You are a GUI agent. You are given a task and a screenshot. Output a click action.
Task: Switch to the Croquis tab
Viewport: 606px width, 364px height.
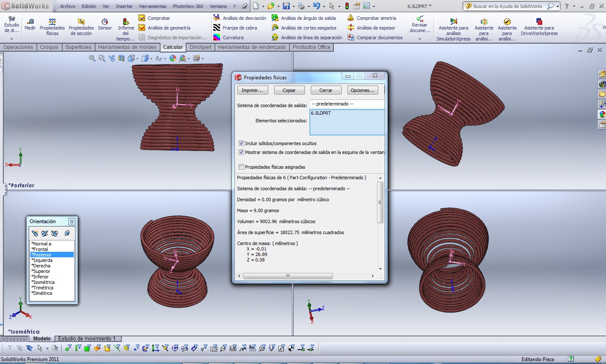point(49,47)
